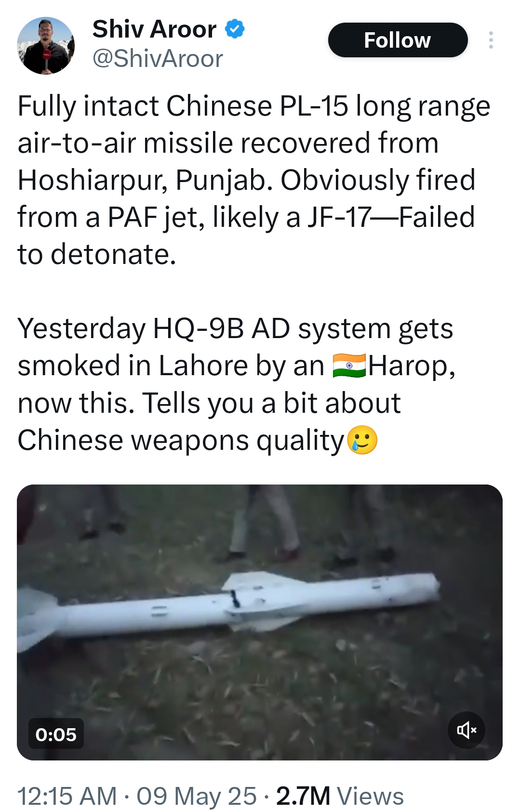View the 2.7M Views count
This screenshot has width=520, height=812.
(340, 796)
